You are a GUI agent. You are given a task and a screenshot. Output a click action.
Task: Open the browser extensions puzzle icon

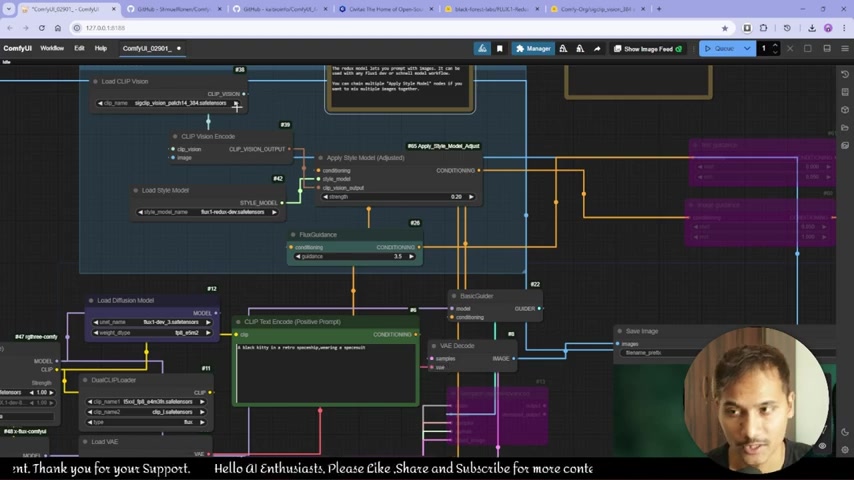coord(764,28)
